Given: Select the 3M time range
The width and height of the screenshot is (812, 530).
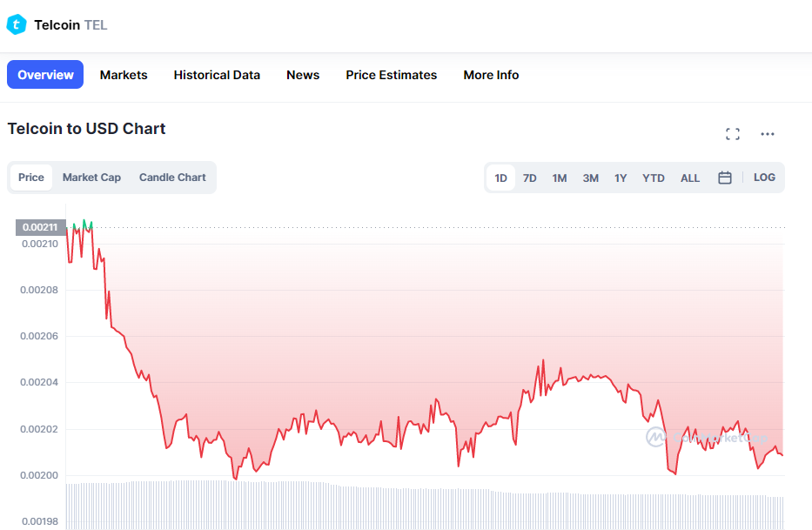Looking at the screenshot, I should pyautogui.click(x=590, y=178).
